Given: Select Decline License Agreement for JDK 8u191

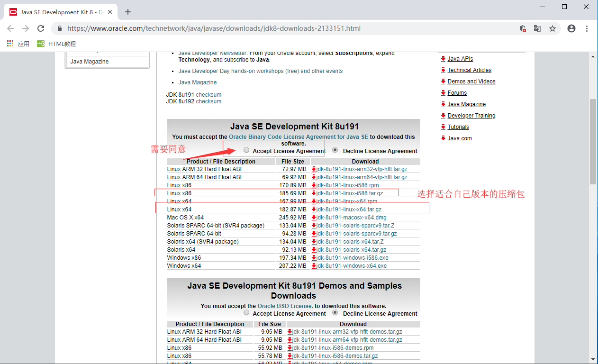Looking at the screenshot, I should (x=335, y=150).
